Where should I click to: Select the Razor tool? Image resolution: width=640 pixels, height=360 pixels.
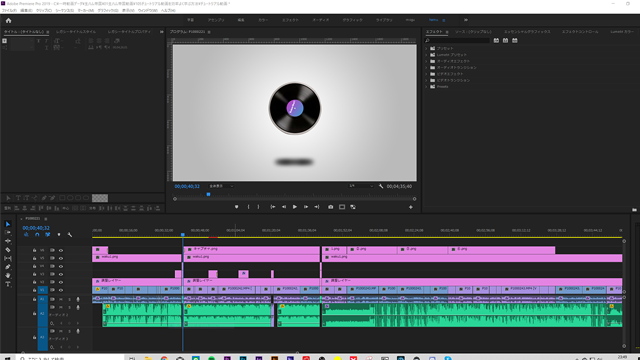(x=8, y=249)
